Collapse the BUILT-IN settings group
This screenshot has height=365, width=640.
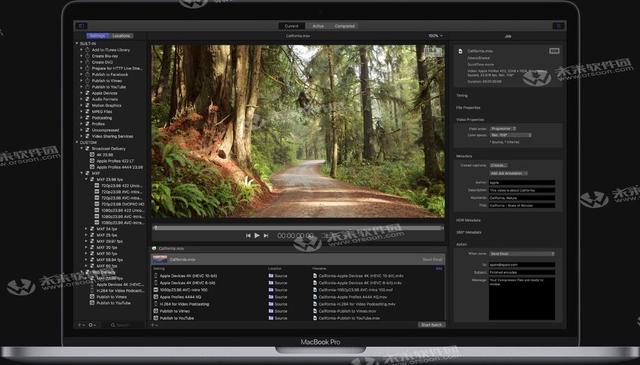(77, 43)
